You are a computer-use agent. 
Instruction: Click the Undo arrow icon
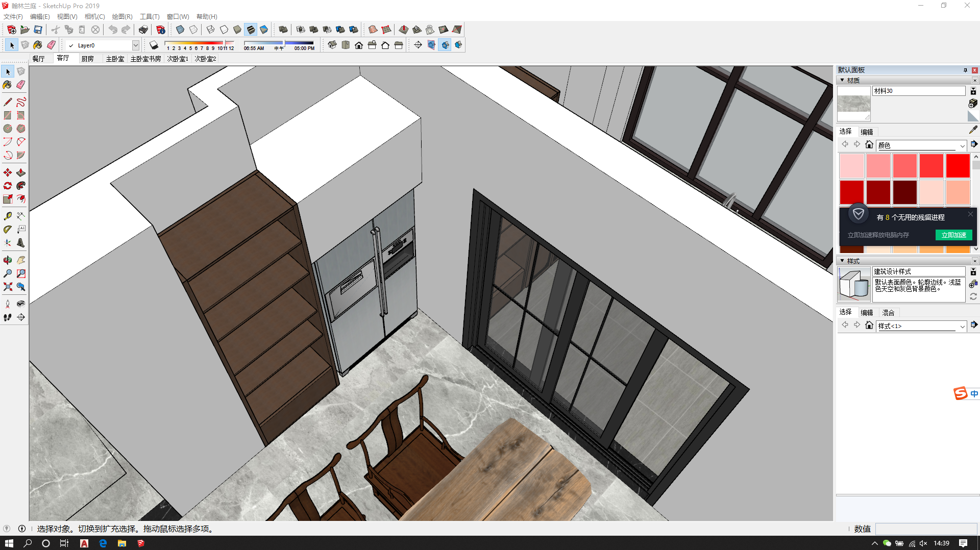coord(113,30)
